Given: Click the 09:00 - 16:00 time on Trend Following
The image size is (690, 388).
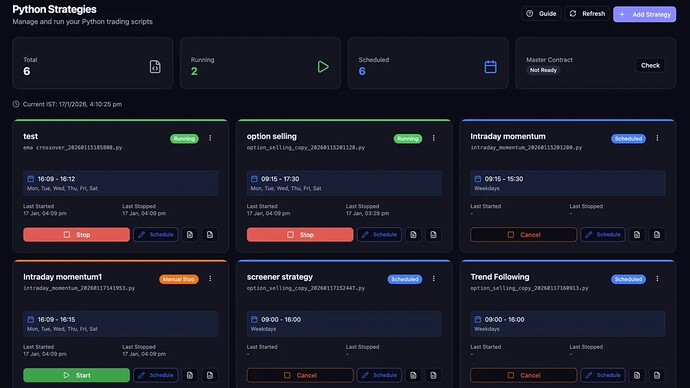Looking at the screenshot, I should (504, 319).
